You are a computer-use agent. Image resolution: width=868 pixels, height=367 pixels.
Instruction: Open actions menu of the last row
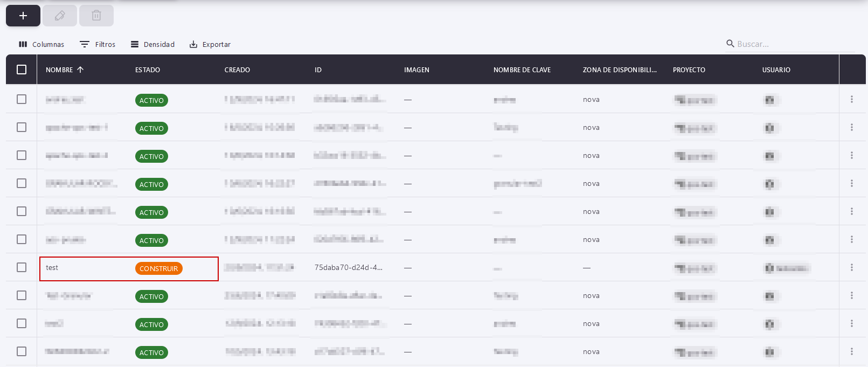pos(852,351)
